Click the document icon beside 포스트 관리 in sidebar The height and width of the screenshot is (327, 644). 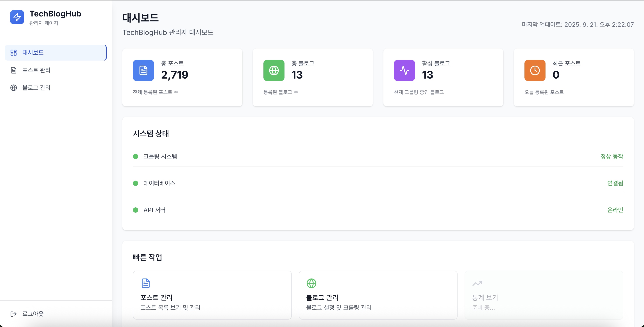[x=14, y=70]
